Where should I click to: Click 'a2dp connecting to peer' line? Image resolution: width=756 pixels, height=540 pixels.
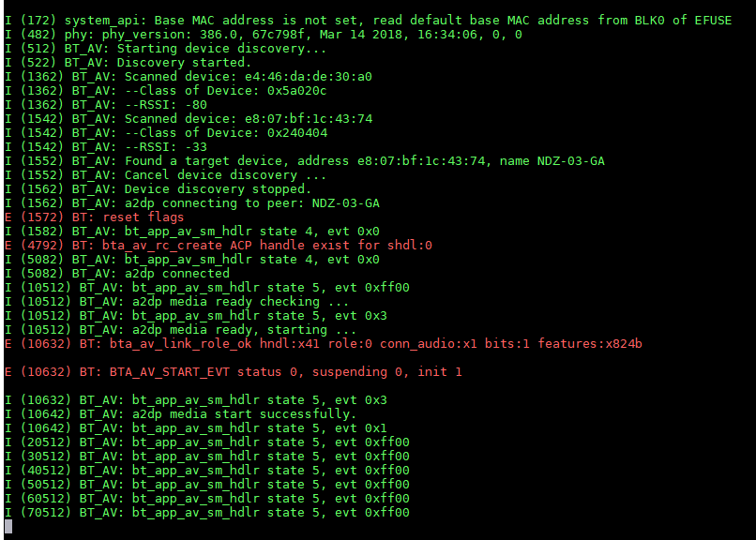point(192,203)
